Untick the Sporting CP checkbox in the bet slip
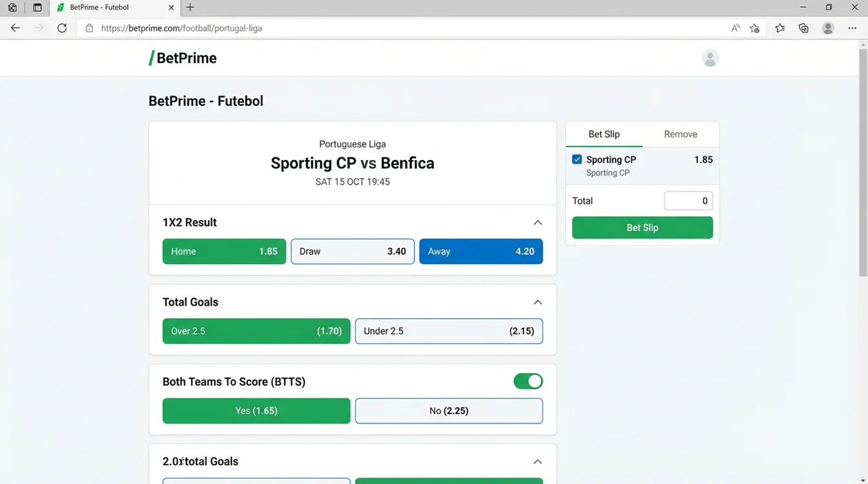The height and width of the screenshot is (484, 868). click(577, 159)
